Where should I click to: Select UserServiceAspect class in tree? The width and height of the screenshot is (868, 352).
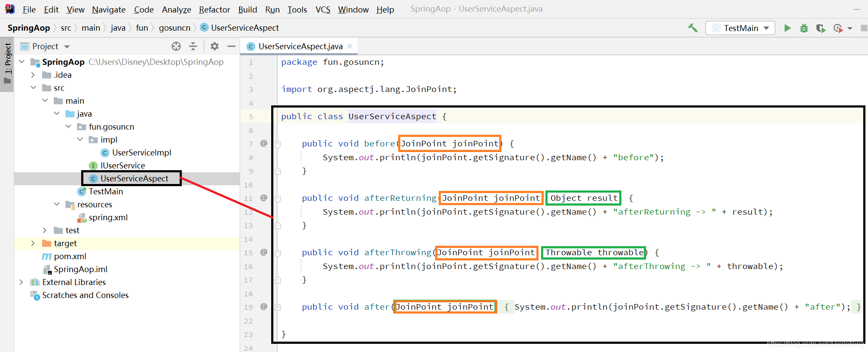click(129, 178)
